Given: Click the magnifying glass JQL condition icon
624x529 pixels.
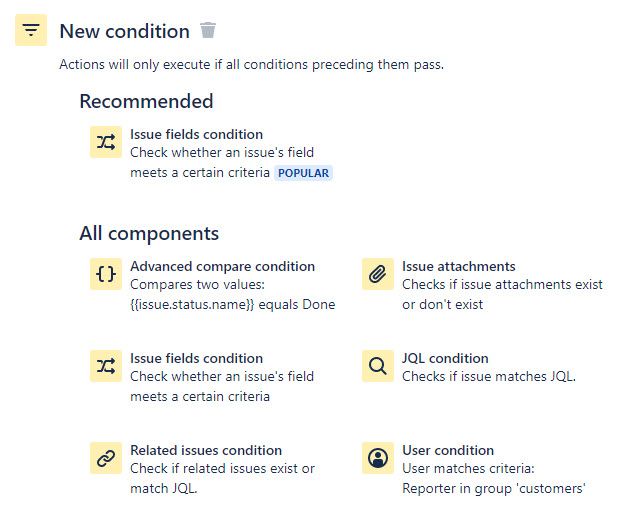Looking at the screenshot, I should [x=378, y=366].
